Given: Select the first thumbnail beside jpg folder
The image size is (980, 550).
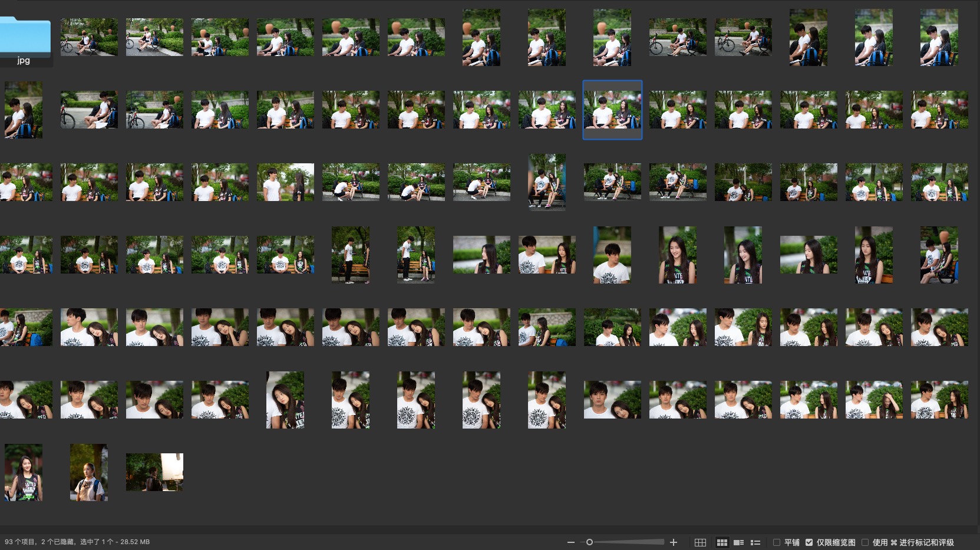Looking at the screenshot, I should [89, 37].
